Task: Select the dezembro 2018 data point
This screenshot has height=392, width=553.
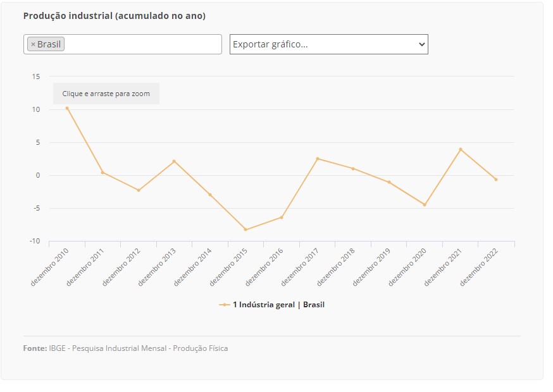Action: coord(353,169)
